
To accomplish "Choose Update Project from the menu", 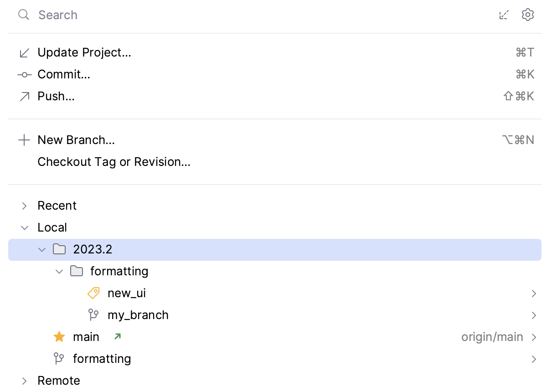I will coord(84,53).
